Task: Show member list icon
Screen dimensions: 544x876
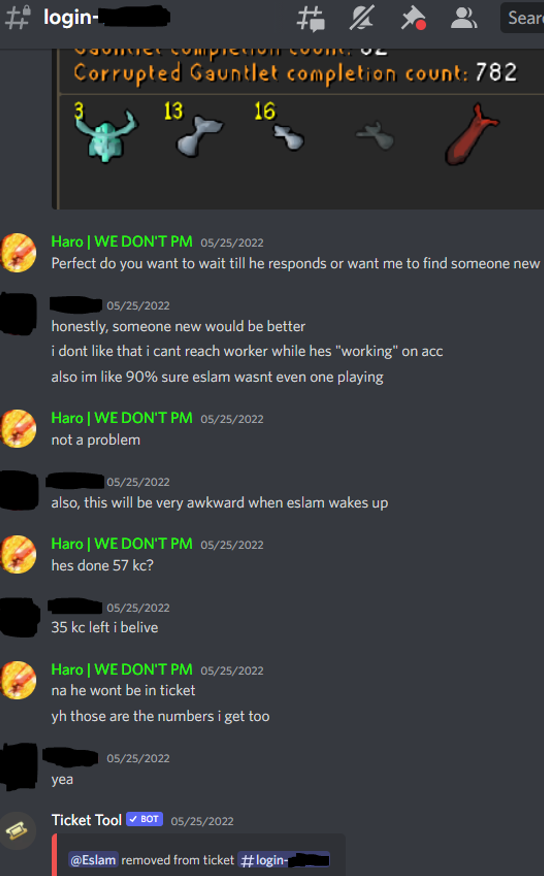Action: (x=464, y=18)
